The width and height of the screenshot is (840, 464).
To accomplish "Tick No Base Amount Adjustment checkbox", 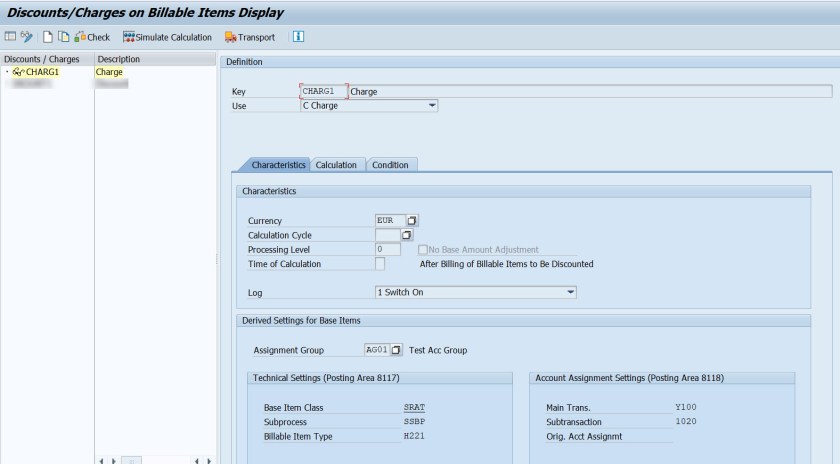I will 423,250.
